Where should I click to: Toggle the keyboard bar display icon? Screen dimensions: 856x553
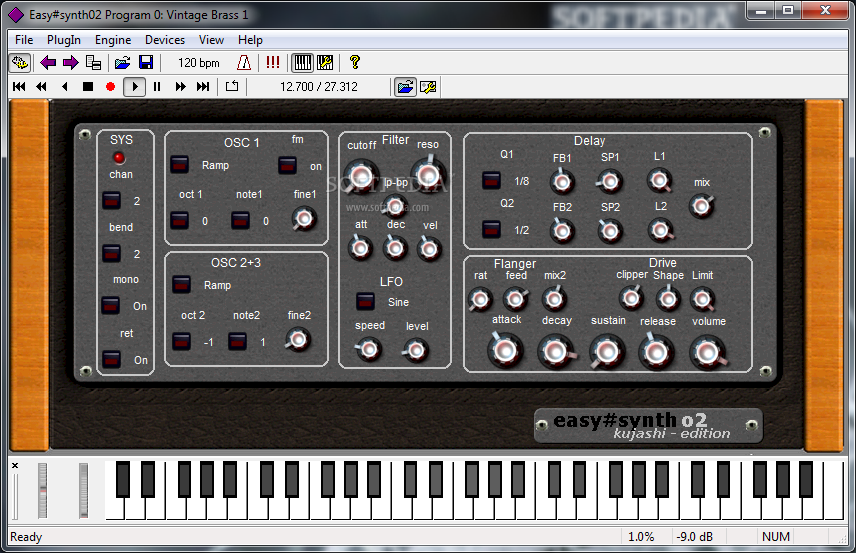point(302,63)
